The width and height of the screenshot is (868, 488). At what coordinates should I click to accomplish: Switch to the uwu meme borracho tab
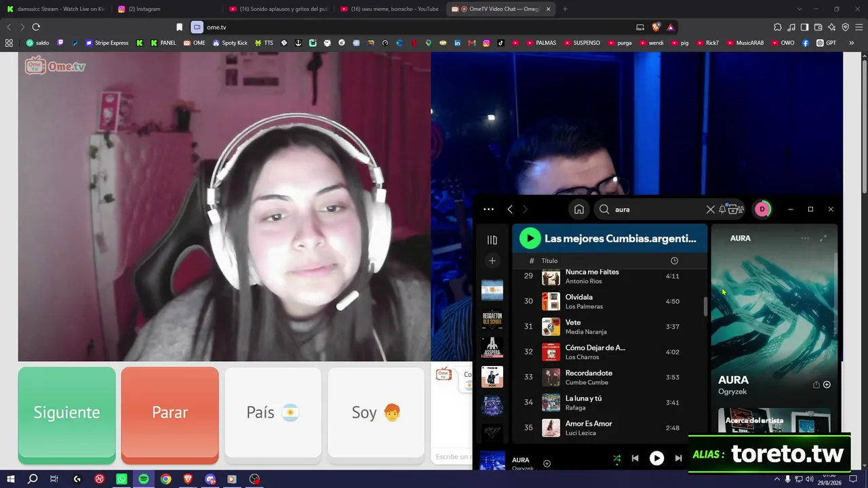(x=389, y=9)
